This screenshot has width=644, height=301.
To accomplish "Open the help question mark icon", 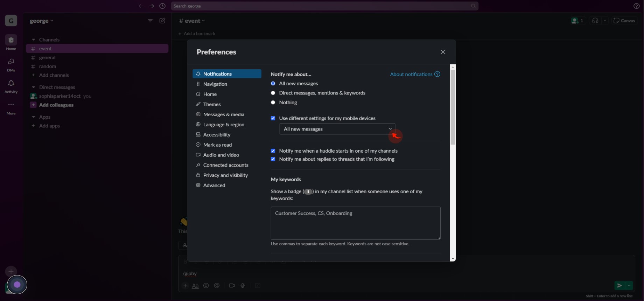I will (637, 6).
